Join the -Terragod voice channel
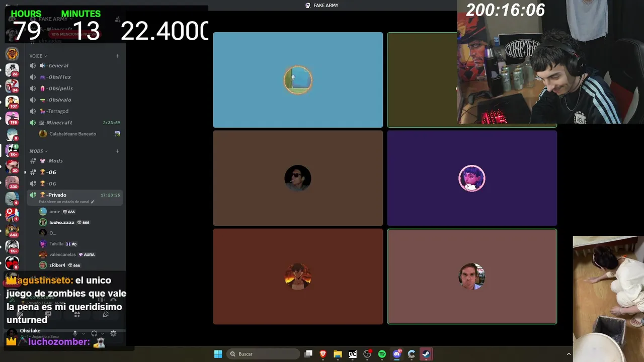Image resolution: width=644 pixels, height=362 pixels. pyautogui.click(x=74, y=111)
